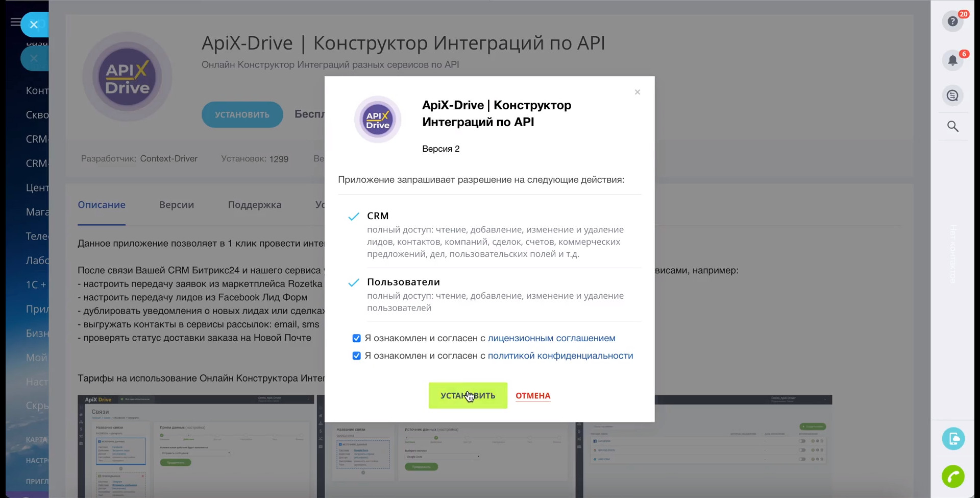
Task: Click the teal document copy icon
Action: click(953, 439)
